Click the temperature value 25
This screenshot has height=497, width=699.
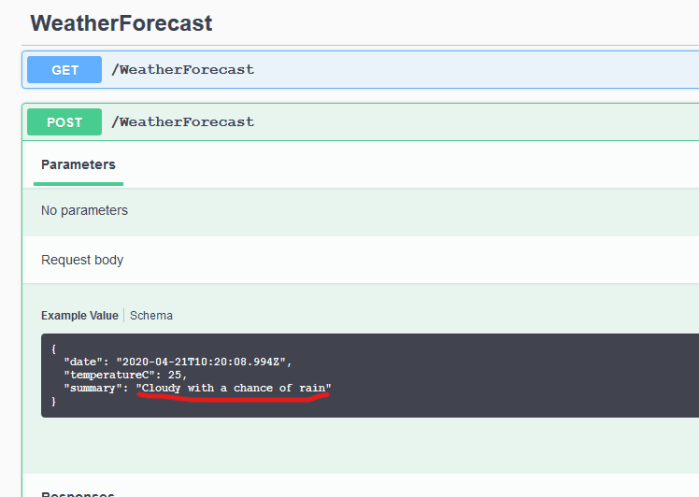point(176,373)
